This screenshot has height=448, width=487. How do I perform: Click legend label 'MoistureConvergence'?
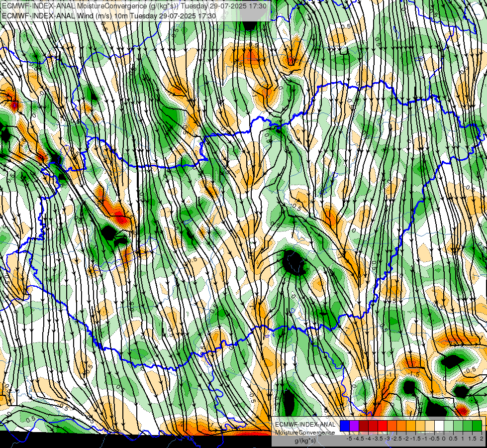click(x=305, y=433)
